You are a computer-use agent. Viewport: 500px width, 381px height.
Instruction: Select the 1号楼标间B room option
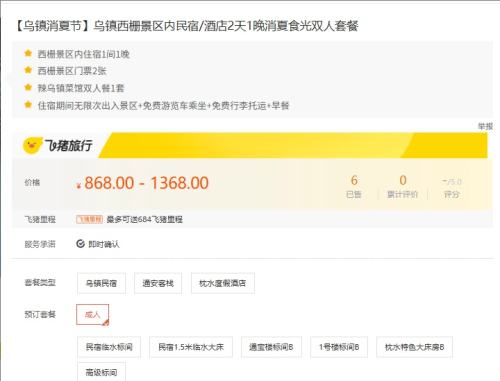tap(339, 347)
